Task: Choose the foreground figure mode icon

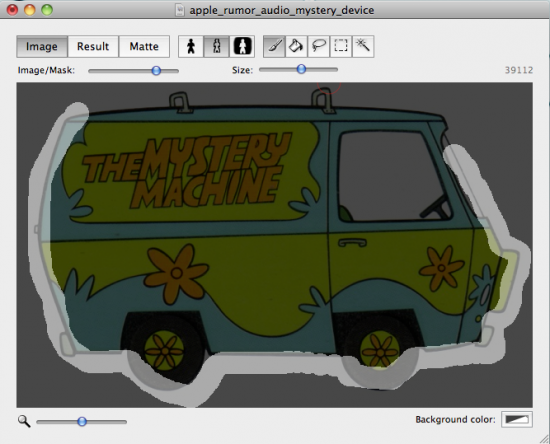Action: click(191, 46)
